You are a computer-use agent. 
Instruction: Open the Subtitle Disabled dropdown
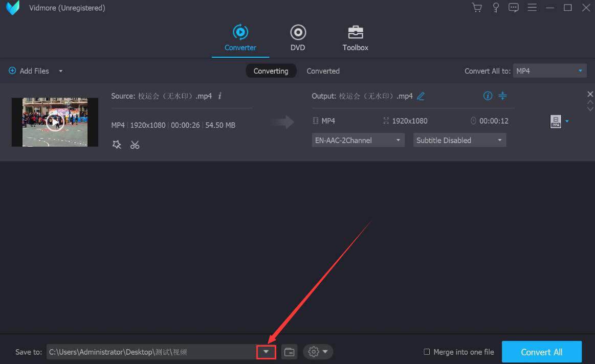[x=459, y=140]
